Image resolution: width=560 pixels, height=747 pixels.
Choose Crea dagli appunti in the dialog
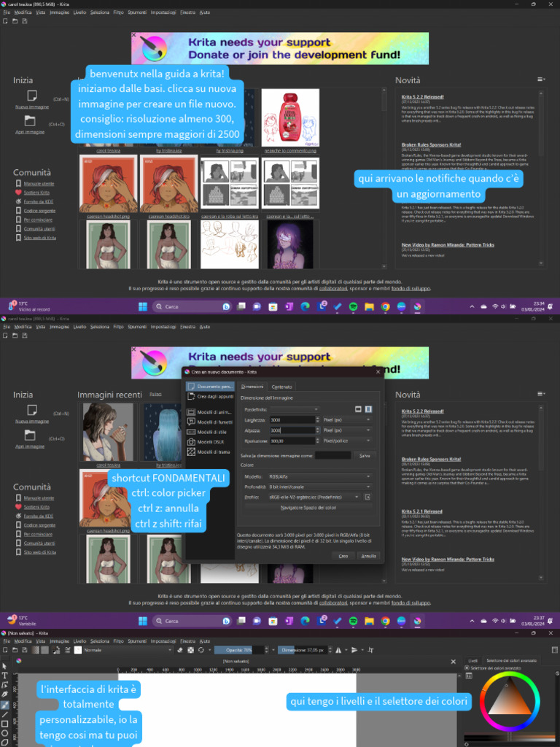click(210, 396)
